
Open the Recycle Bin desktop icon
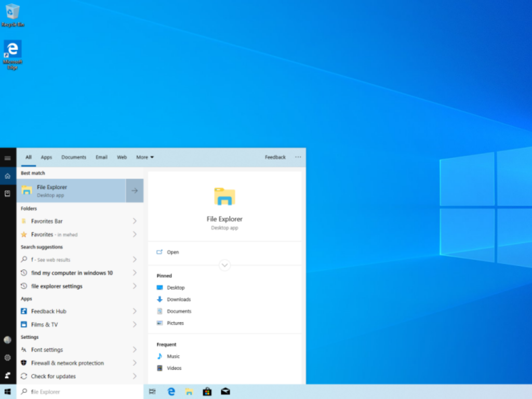coord(12,15)
